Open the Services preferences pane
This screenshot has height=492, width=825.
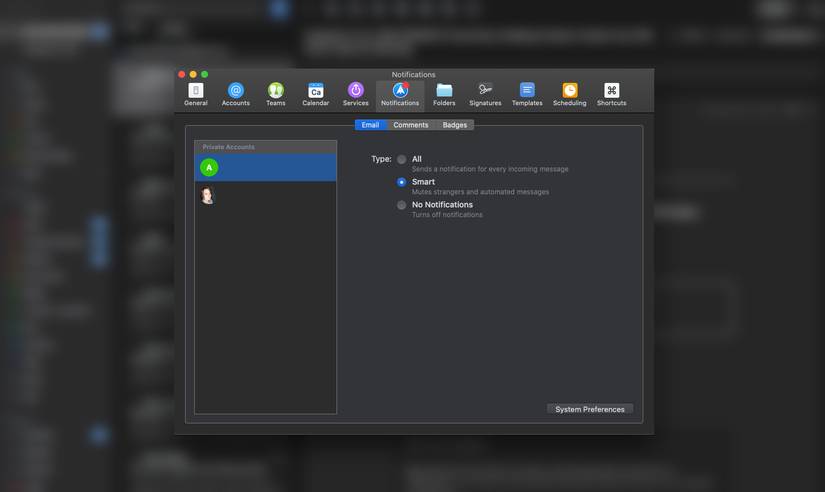[x=356, y=95]
